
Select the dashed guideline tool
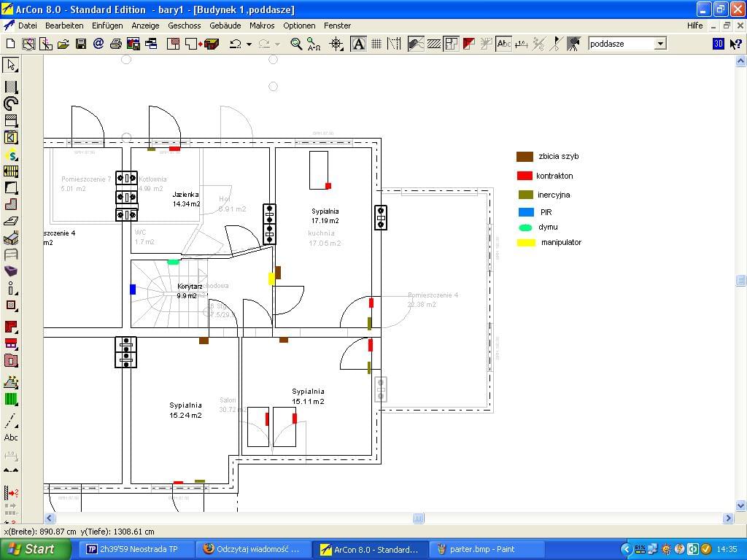click(x=11, y=421)
